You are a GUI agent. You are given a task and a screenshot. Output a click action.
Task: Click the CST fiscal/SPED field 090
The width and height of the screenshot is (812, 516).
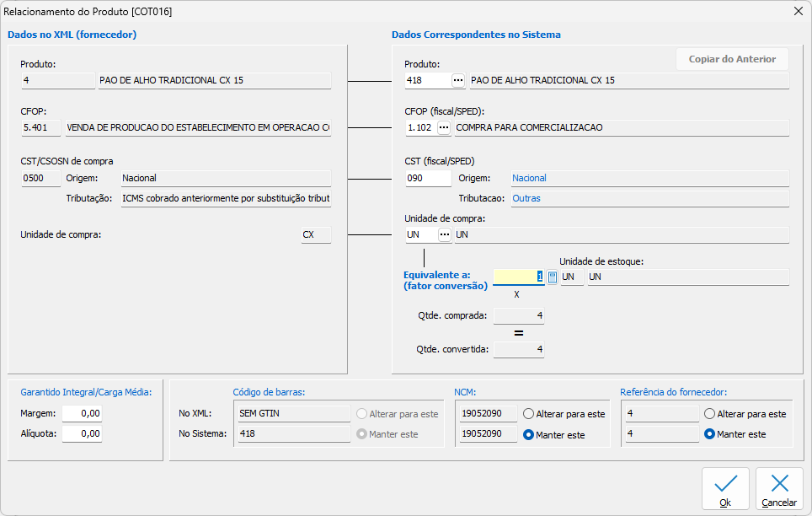pyautogui.click(x=427, y=178)
